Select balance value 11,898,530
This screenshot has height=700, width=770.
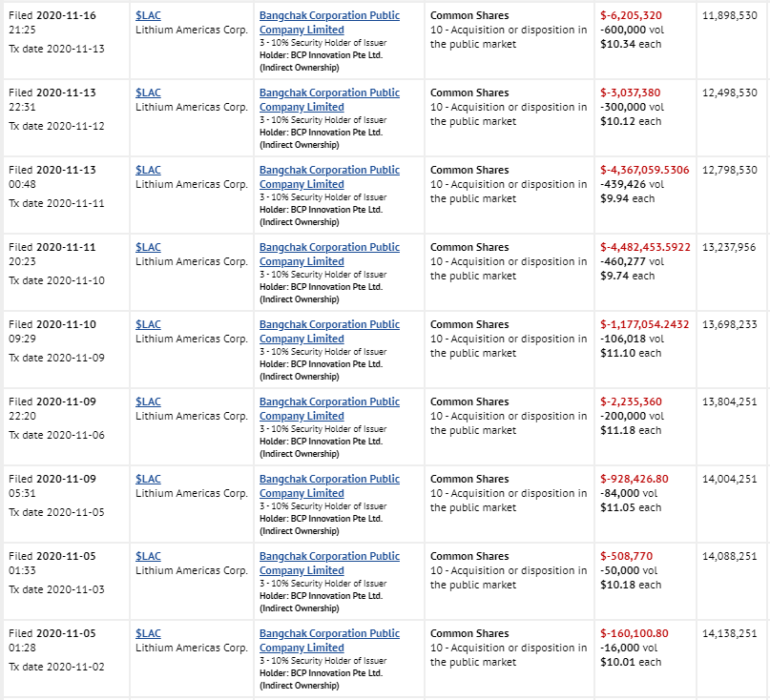point(730,15)
